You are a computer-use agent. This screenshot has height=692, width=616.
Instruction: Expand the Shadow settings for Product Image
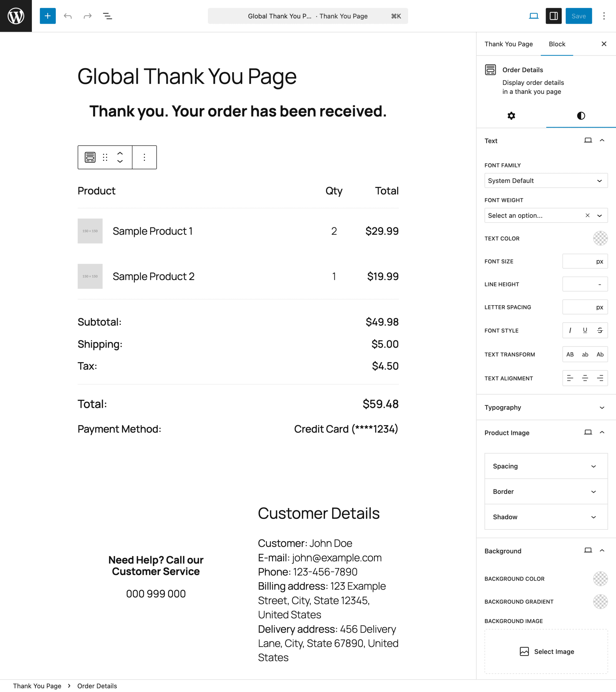[x=546, y=517]
